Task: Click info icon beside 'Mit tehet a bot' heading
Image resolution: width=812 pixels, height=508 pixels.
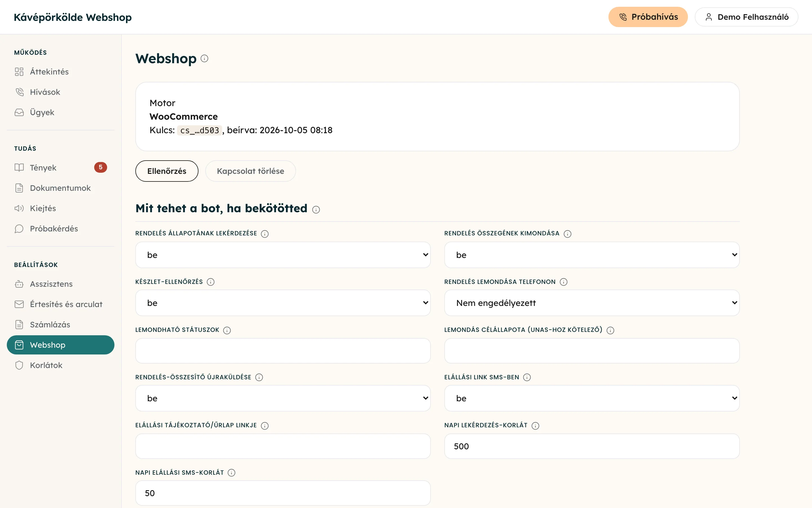Action: [x=316, y=210]
